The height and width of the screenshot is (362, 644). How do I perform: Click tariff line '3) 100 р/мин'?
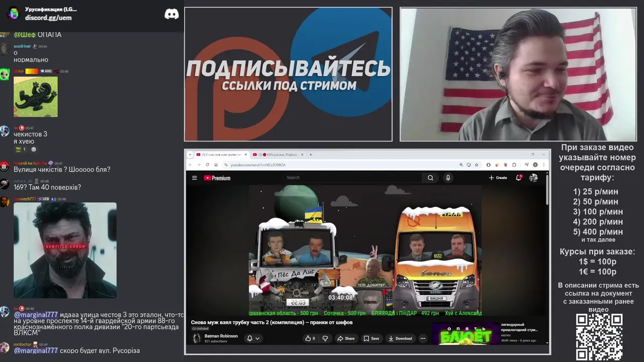click(598, 212)
